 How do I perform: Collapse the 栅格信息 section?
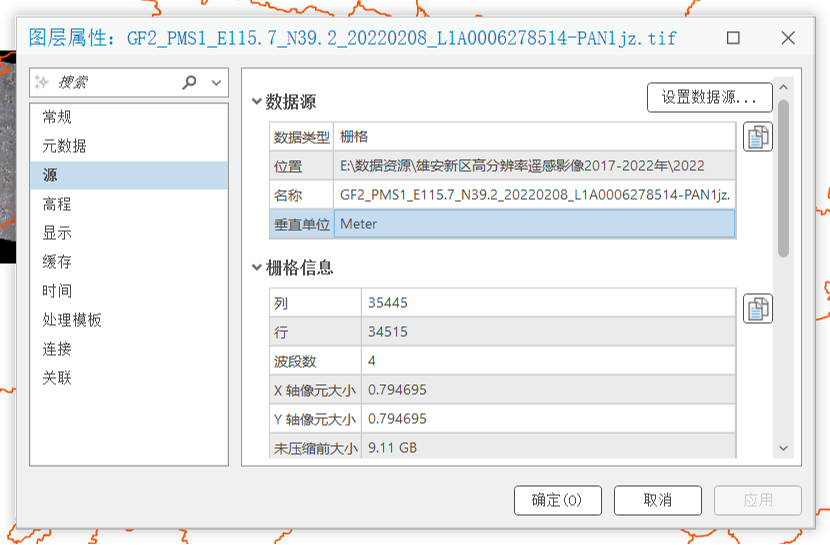[x=257, y=267]
